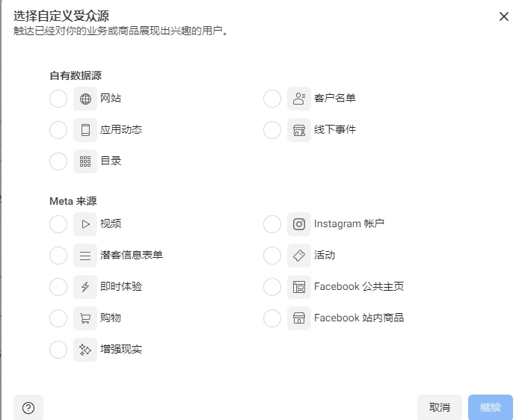
Task: Click the augmented reality sparkle icon
Action: click(x=85, y=350)
